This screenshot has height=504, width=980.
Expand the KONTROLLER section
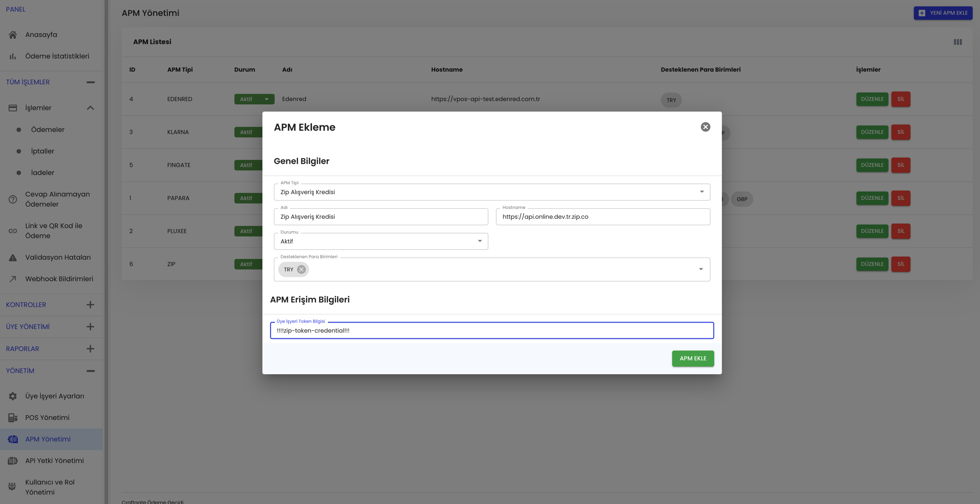[x=90, y=305]
